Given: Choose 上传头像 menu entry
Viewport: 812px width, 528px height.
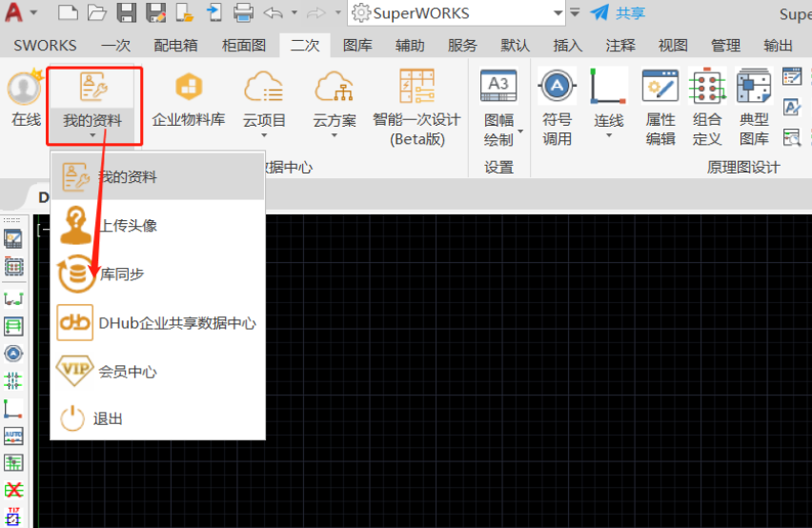Looking at the screenshot, I should (x=158, y=225).
